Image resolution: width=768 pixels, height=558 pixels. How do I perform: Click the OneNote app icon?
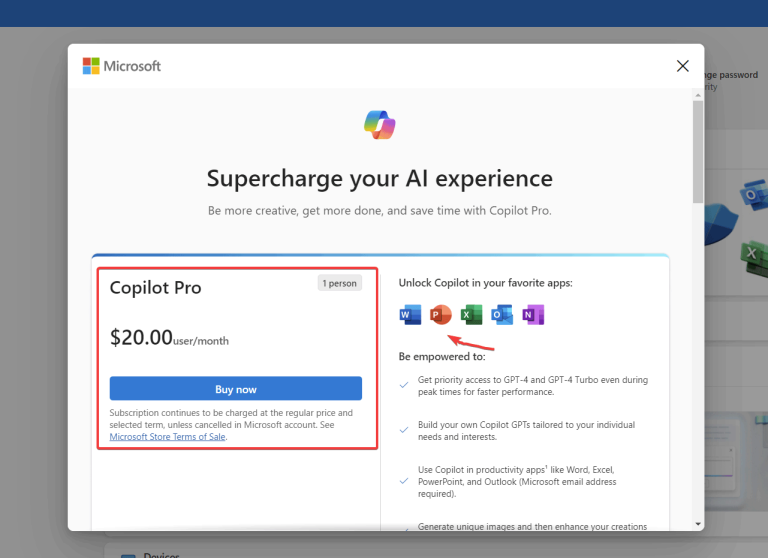pyautogui.click(x=533, y=315)
